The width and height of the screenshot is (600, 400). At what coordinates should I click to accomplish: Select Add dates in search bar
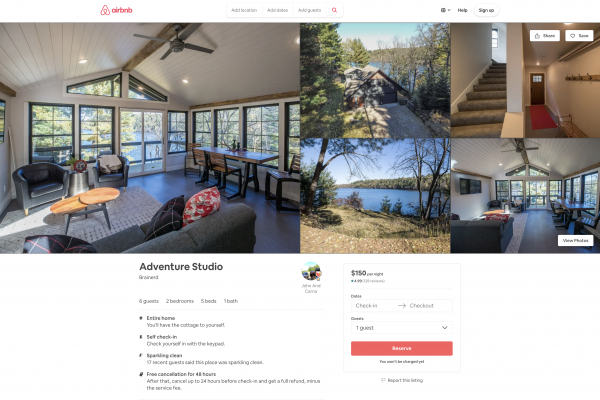tap(277, 10)
